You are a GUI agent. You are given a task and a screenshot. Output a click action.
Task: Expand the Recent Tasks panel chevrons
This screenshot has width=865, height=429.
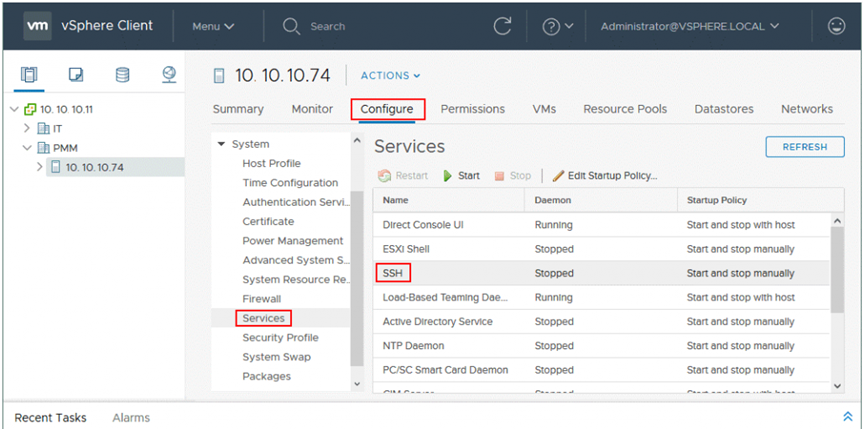pos(848,417)
